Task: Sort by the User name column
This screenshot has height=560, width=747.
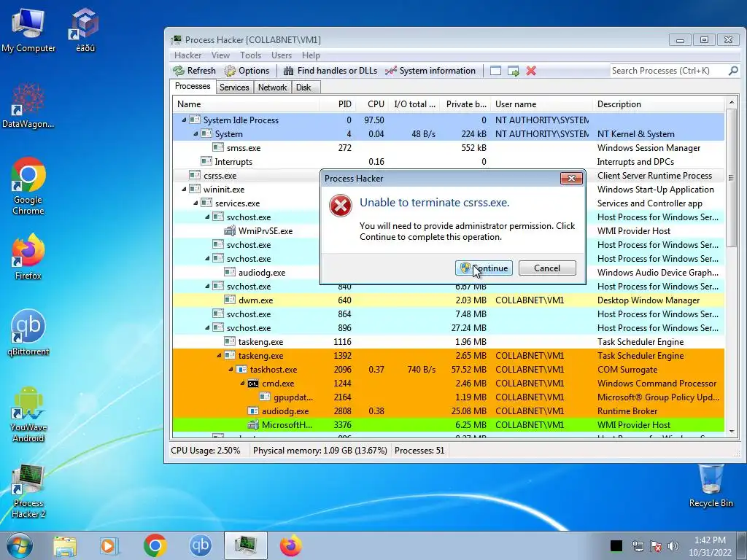Action: coord(542,104)
